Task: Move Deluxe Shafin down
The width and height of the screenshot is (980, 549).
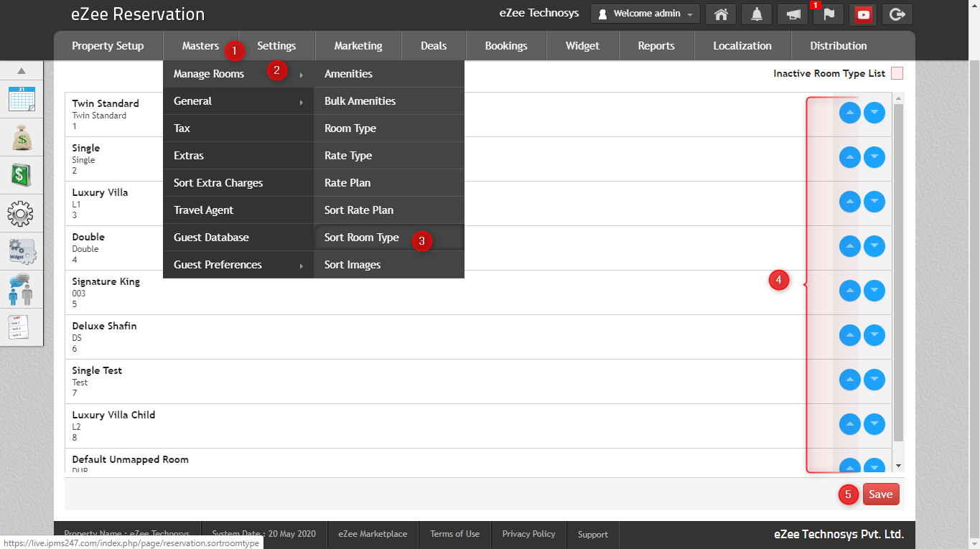Action: click(x=874, y=335)
